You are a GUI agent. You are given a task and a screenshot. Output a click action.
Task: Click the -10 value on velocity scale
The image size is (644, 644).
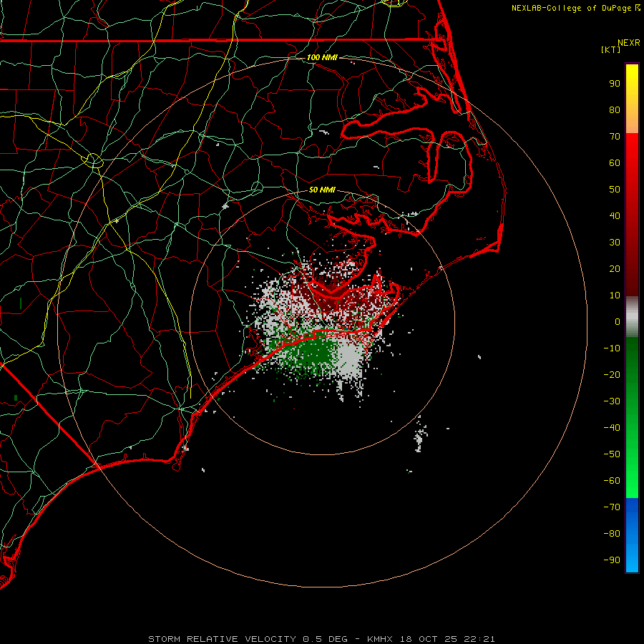pyautogui.click(x=612, y=348)
